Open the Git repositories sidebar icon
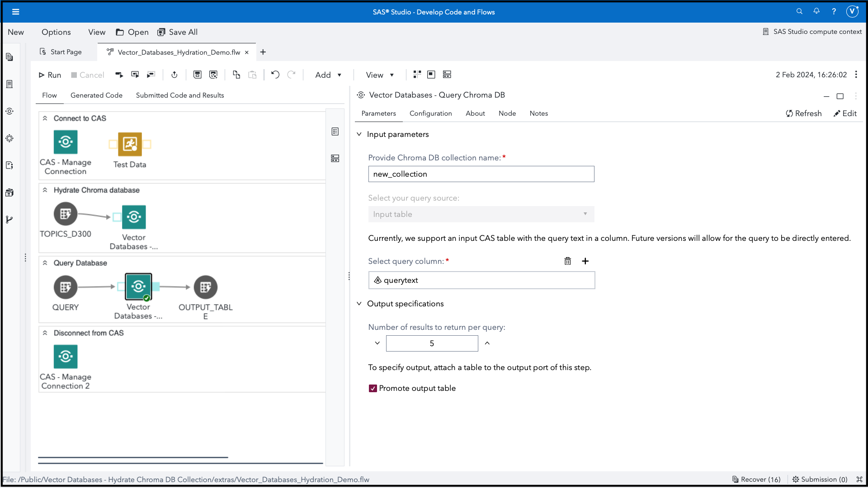Screen dimensions: 868x488 (9, 220)
